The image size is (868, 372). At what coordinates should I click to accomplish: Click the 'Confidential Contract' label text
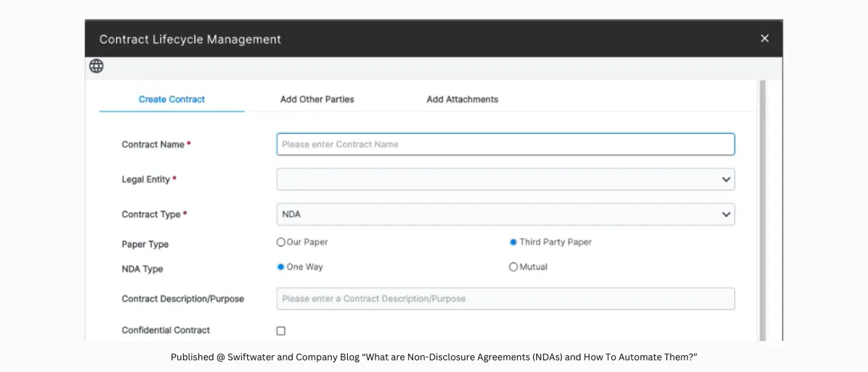click(166, 330)
